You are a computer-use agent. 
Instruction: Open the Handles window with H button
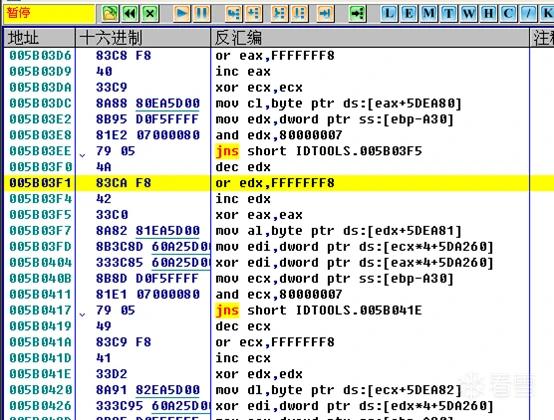tap(489, 14)
